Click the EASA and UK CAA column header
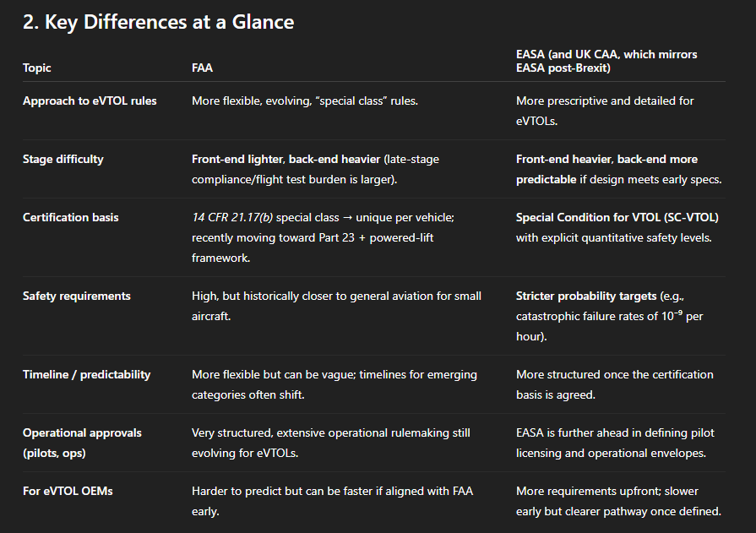Image resolution: width=756 pixels, height=533 pixels. [606, 61]
